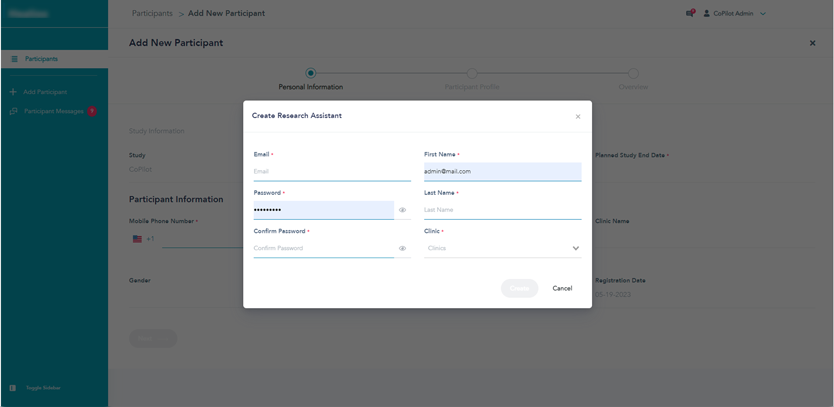Image resolution: width=834 pixels, height=407 pixels.
Task: Toggle visibility of Confirm Password field
Action: coord(403,248)
